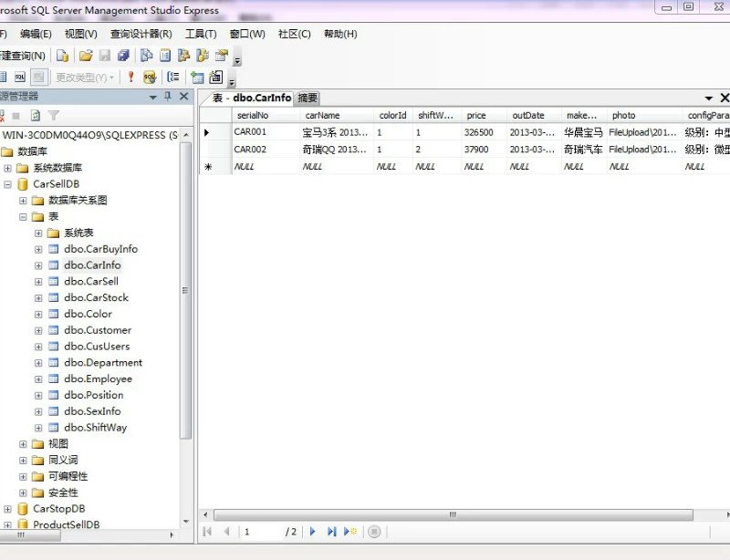Open the Properties Window toolbar icon

point(222,56)
